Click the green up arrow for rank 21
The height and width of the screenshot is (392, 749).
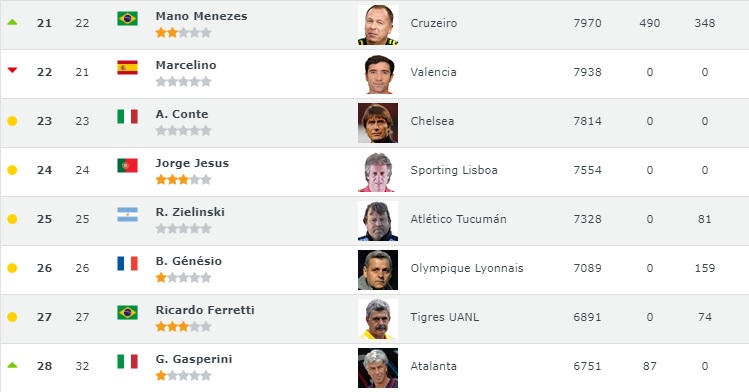pos(12,22)
